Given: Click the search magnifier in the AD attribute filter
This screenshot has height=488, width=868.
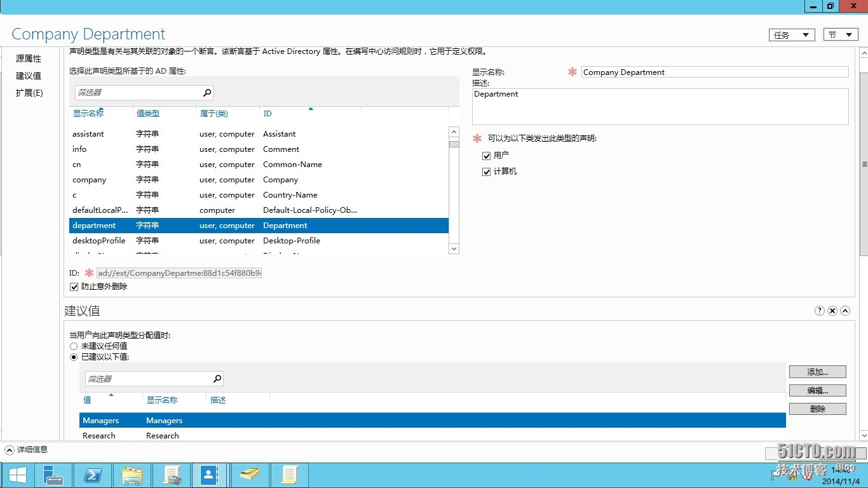Looking at the screenshot, I should 207,92.
